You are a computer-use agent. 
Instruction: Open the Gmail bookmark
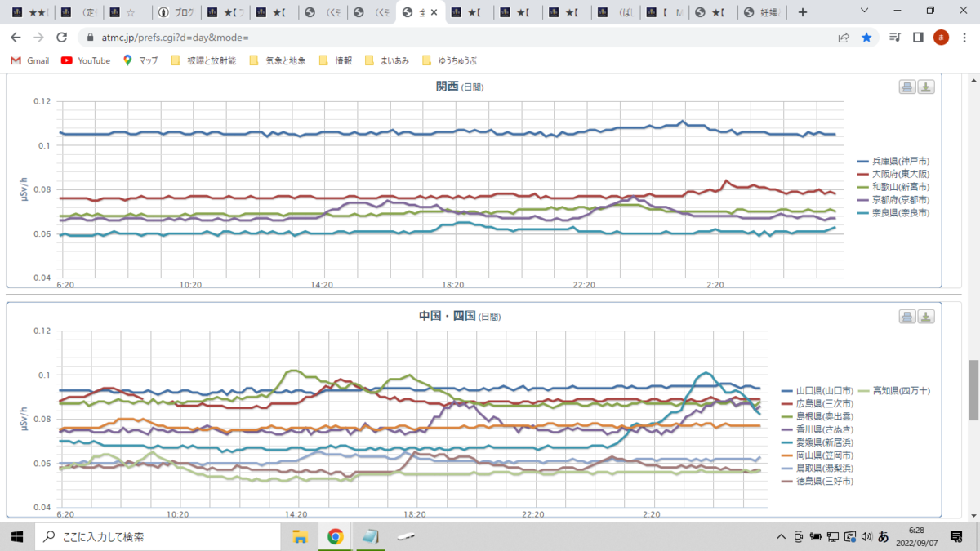point(30,60)
